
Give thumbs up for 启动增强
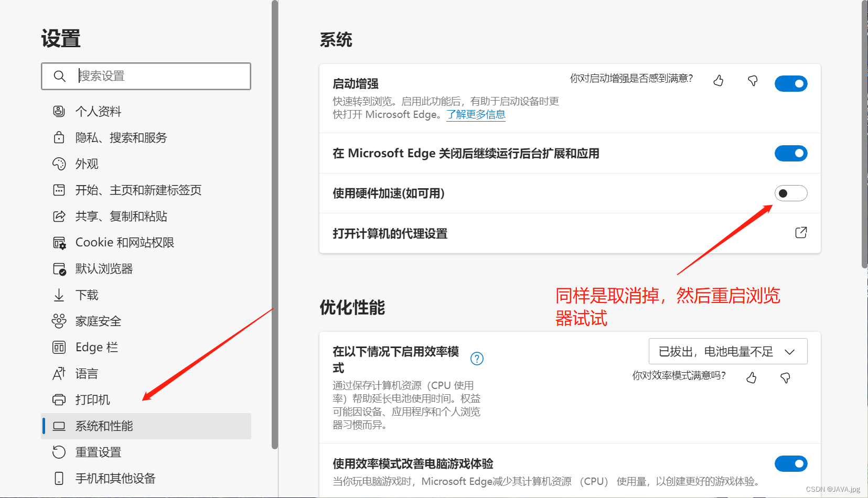719,81
